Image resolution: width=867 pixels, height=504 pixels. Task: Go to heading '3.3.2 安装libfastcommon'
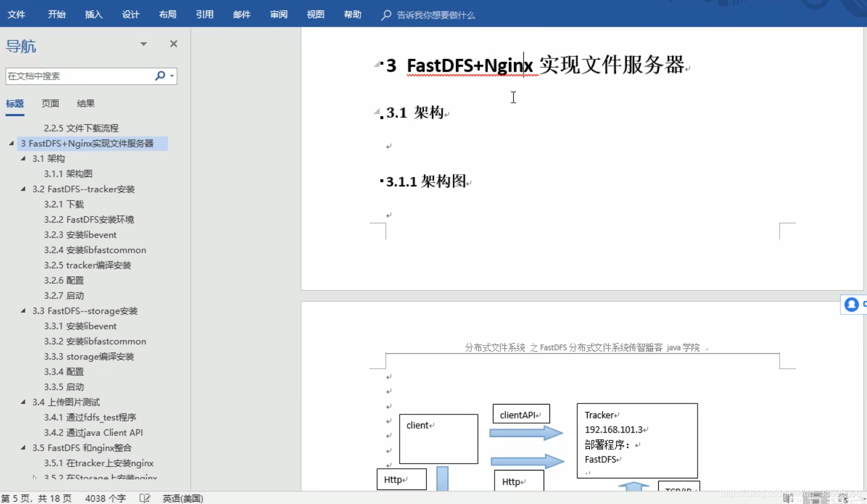pyautogui.click(x=95, y=342)
